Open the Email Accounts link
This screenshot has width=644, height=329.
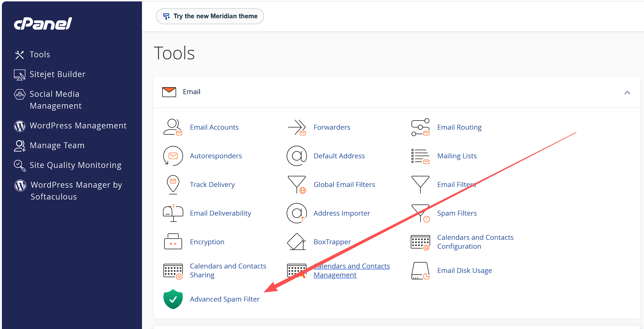214,127
